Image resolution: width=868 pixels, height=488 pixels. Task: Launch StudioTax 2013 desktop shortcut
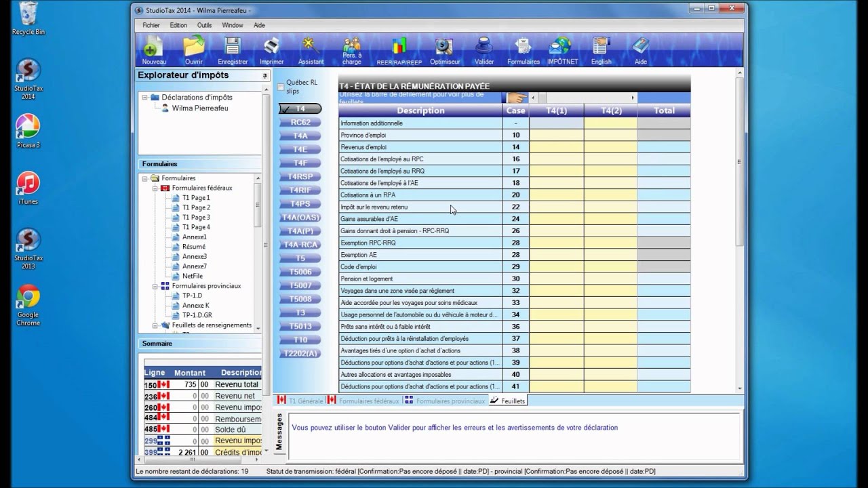click(x=28, y=249)
